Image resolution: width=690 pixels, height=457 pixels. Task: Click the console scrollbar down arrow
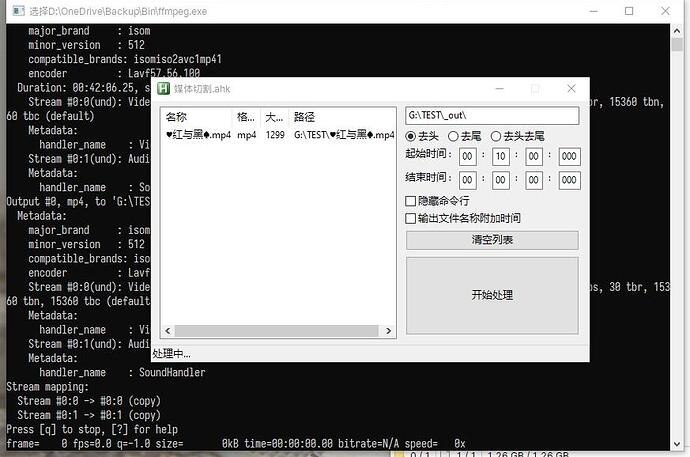click(677, 444)
